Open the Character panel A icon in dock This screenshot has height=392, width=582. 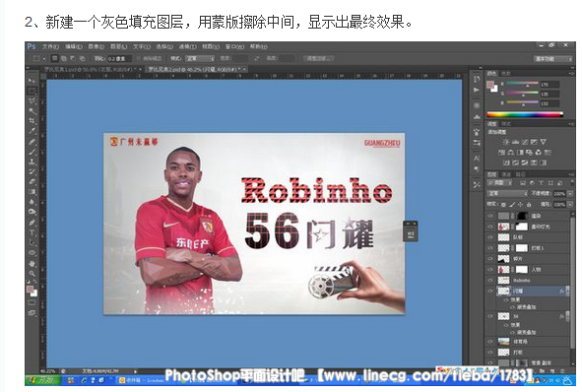tap(477, 159)
